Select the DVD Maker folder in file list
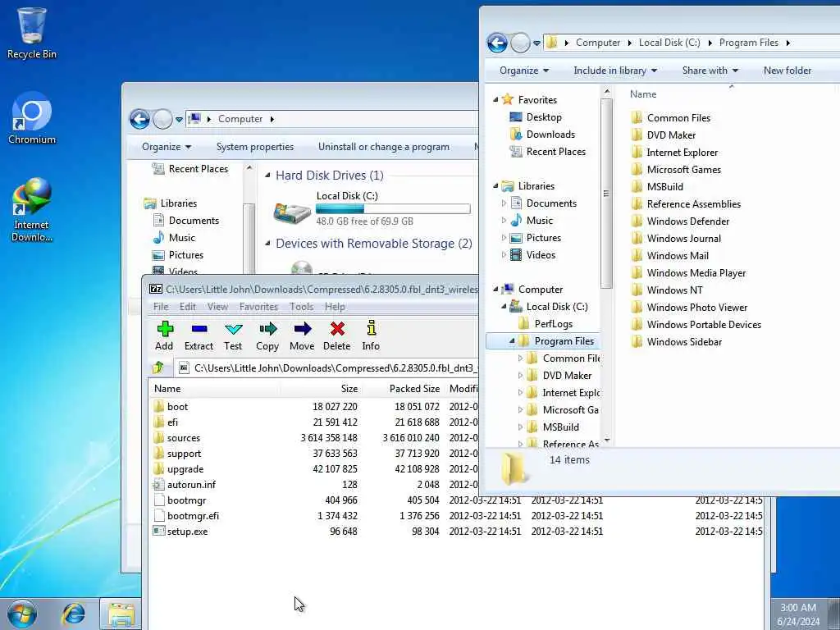This screenshot has height=630, width=840. [x=664, y=135]
